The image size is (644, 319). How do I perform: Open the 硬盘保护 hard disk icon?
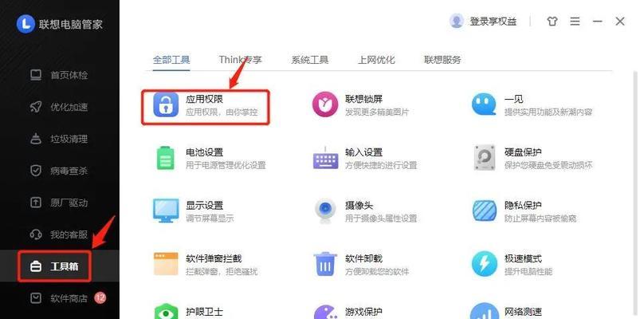click(485, 158)
